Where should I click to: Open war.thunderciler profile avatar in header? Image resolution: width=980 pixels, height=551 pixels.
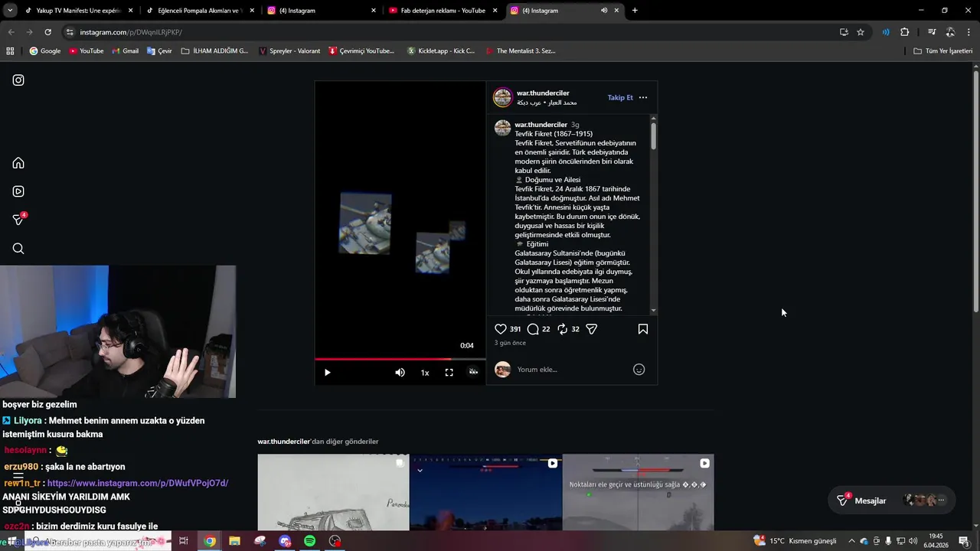click(502, 97)
